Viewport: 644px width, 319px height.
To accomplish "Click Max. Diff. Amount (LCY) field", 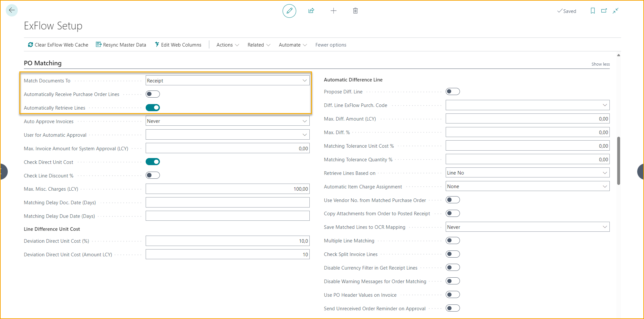I will [x=527, y=119].
